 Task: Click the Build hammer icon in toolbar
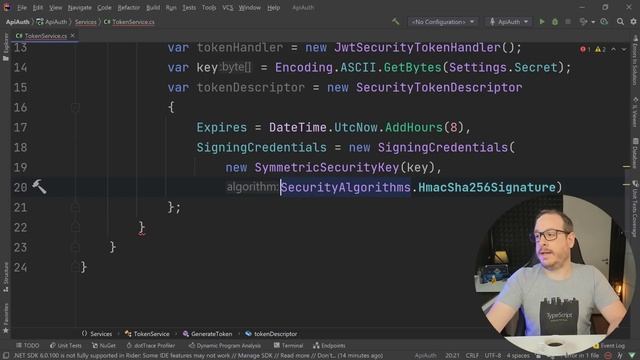click(x=396, y=22)
